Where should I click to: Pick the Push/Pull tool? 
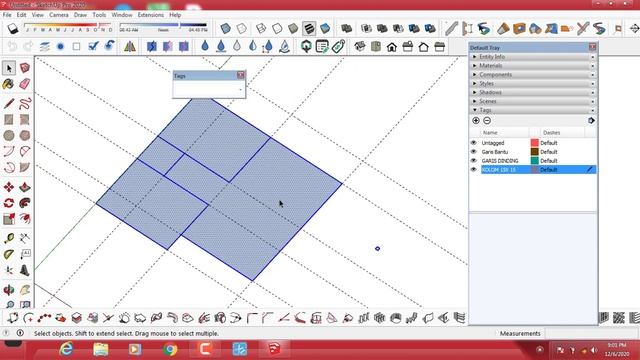point(24,187)
